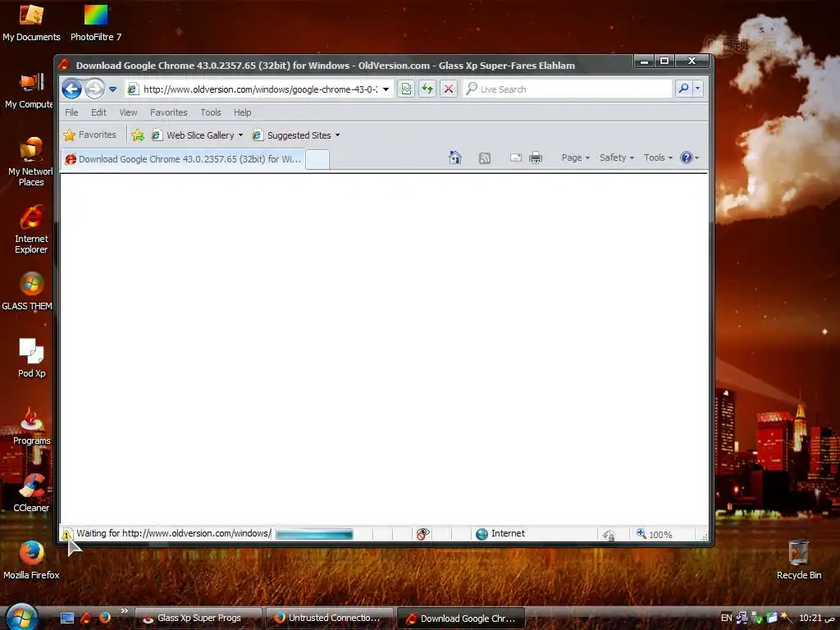Click Show Desktop quick launch icon
The height and width of the screenshot is (630, 840).
[x=67, y=618]
